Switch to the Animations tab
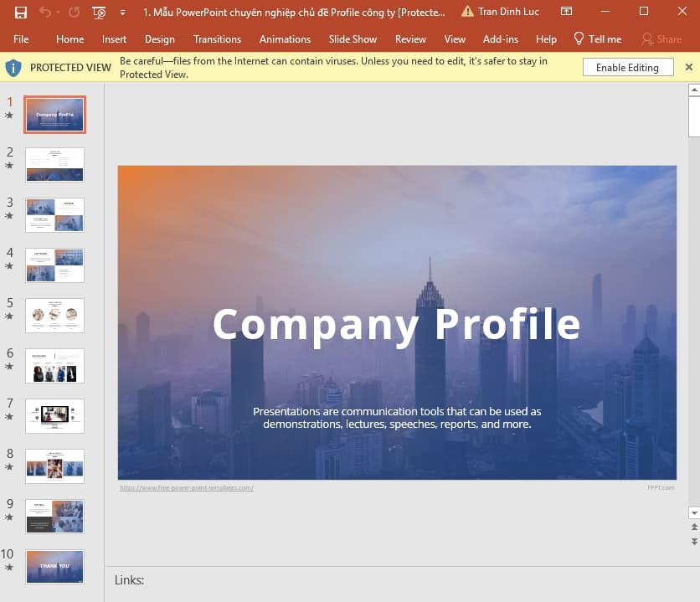 (285, 39)
